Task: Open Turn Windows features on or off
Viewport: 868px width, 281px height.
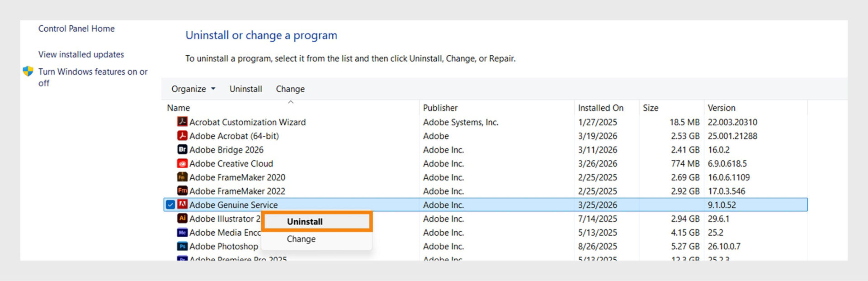Action: coord(93,77)
